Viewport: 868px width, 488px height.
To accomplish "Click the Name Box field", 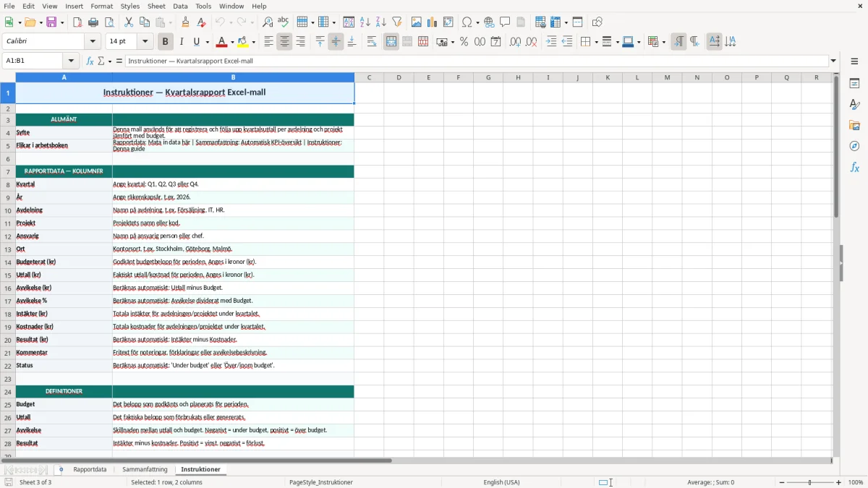I will click(33, 61).
